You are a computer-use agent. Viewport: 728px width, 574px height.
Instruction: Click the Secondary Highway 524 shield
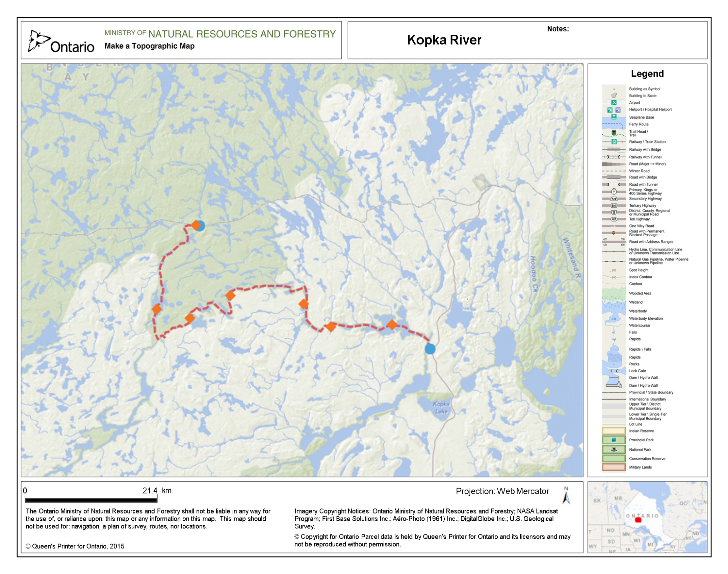pos(614,199)
